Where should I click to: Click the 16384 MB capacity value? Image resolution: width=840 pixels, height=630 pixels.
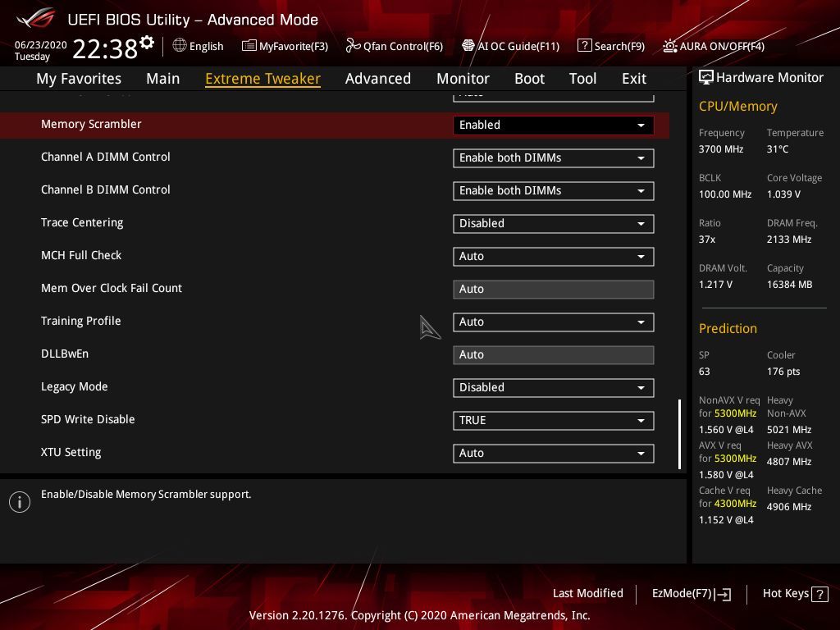click(790, 285)
